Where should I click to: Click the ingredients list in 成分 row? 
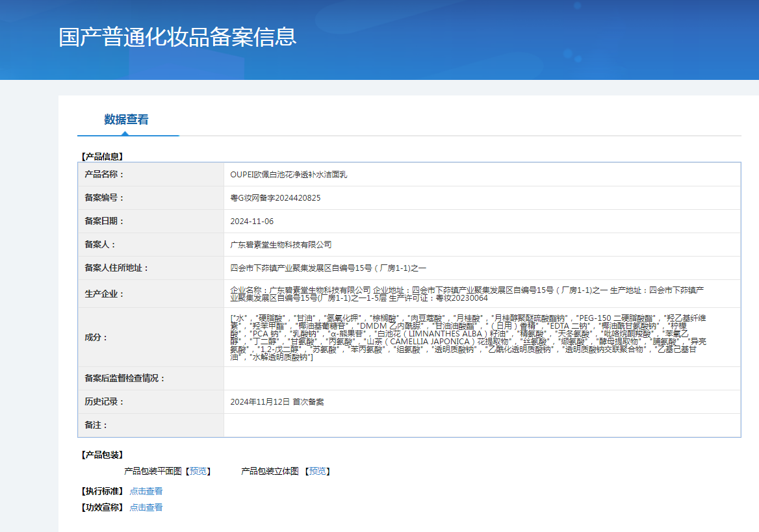tap(468, 337)
